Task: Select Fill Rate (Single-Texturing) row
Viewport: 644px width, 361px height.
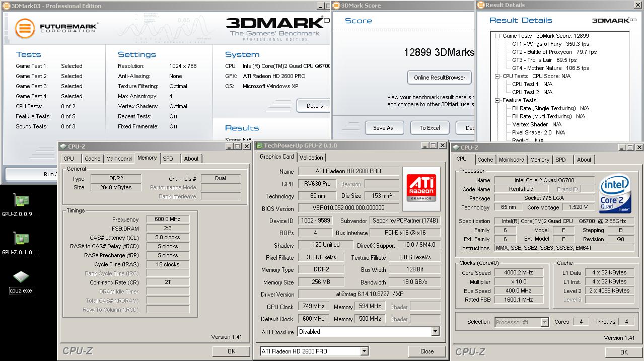Action: click(x=550, y=108)
